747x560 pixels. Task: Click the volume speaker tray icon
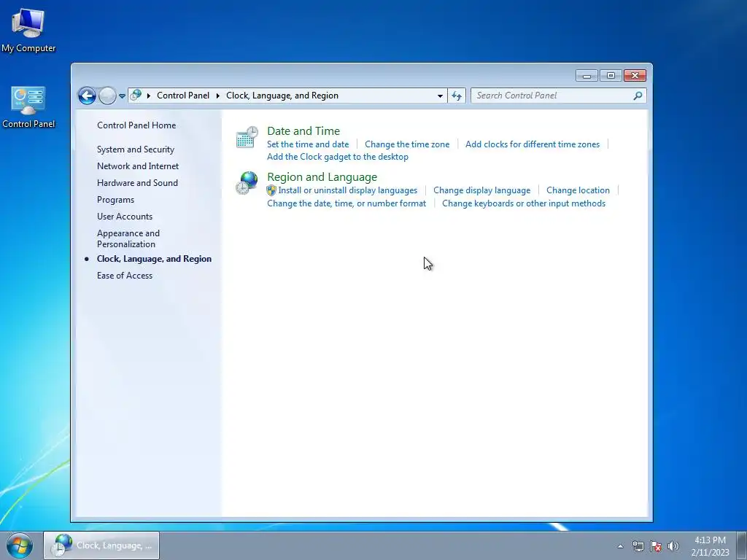(673, 546)
